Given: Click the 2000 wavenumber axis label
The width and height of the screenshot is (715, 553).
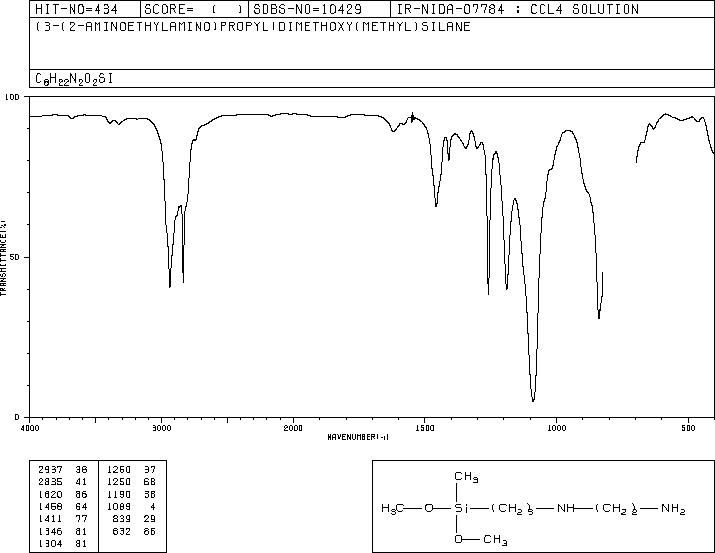Looking at the screenshot, I should (x=293, y=428).
